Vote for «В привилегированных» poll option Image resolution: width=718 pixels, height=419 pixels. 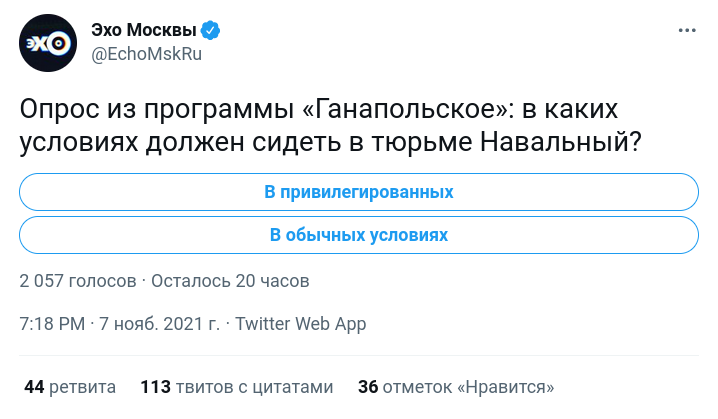[x=359, y=191]
